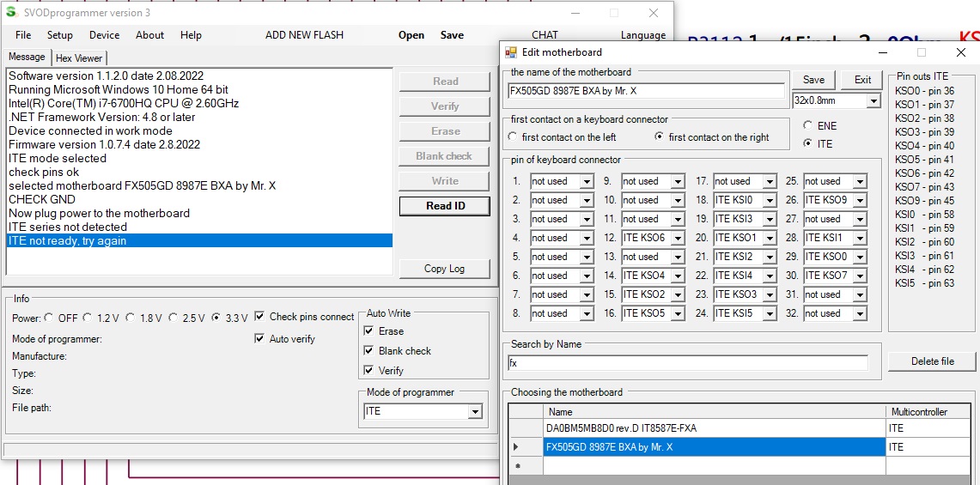The image size is (980, 485).
Task: Disable the Auto verify checkbox
Action: [x=260, y=339]
